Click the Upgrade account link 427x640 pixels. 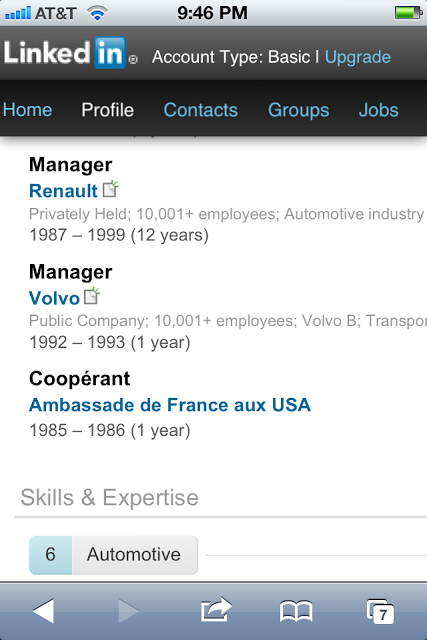[x=358, y=57]
